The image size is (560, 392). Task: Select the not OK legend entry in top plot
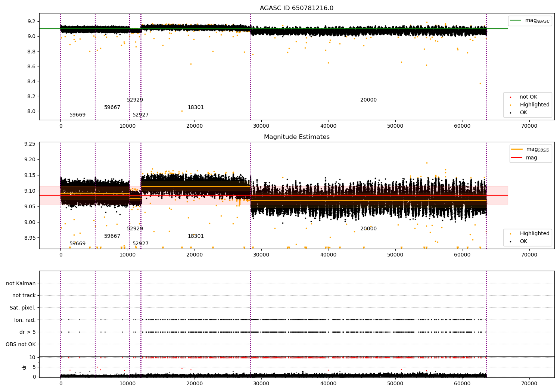[528, 97]
